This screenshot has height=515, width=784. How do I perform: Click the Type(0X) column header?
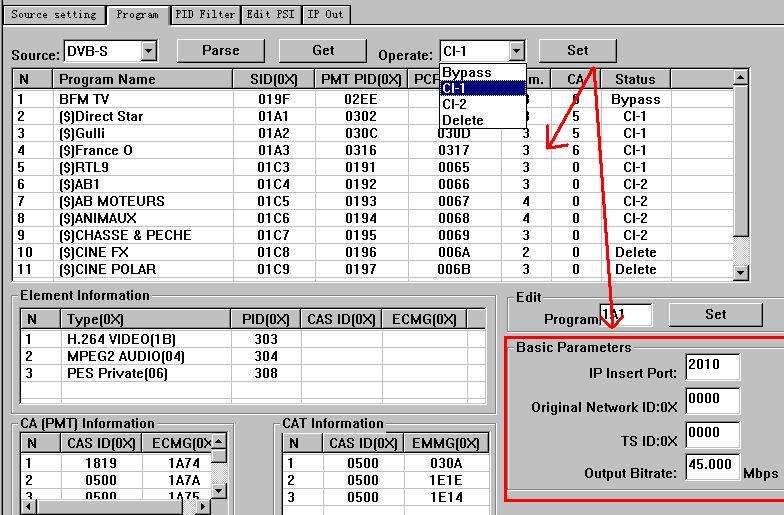146,319
